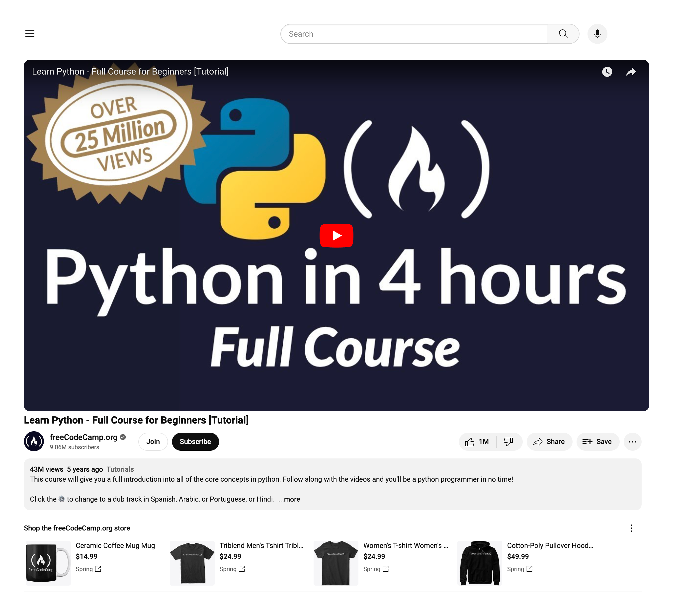
Task: Open Triblend Men's Tshirt thumbnail
Action: [192, 563]
